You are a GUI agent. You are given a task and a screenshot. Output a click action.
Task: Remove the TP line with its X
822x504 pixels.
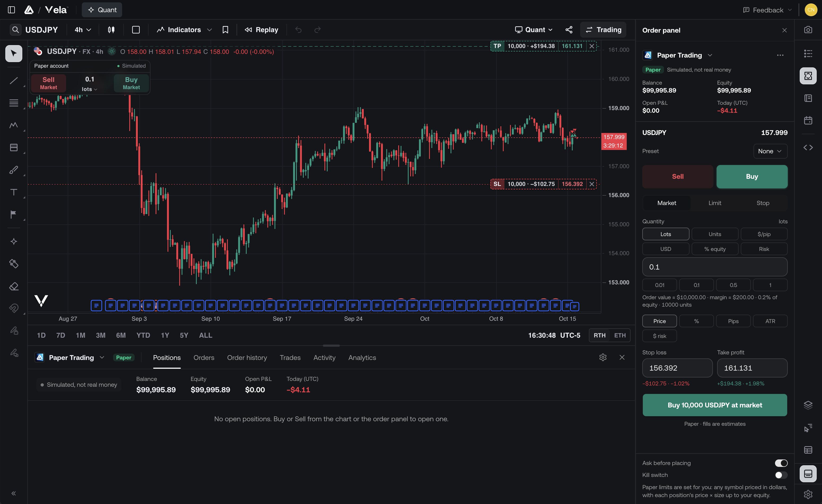(592, 46)
